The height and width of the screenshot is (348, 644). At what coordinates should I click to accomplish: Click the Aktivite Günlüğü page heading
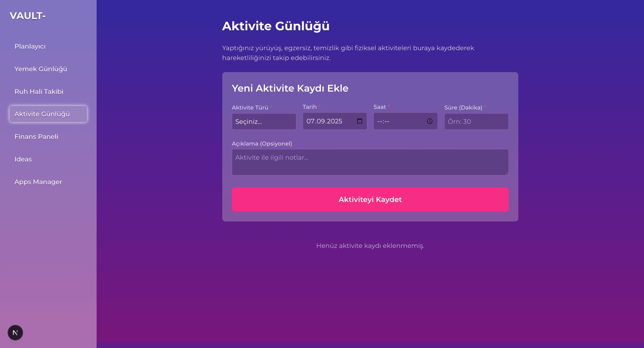click(x=276, y=26)
